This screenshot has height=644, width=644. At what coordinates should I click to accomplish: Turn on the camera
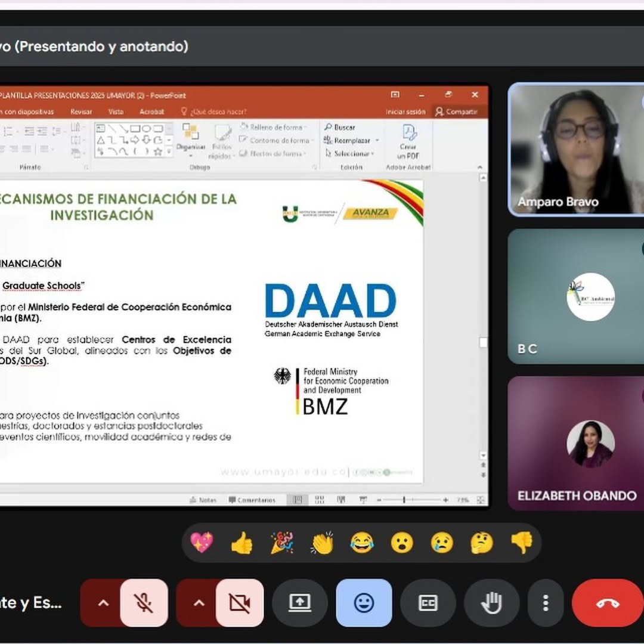pos(240,603)
